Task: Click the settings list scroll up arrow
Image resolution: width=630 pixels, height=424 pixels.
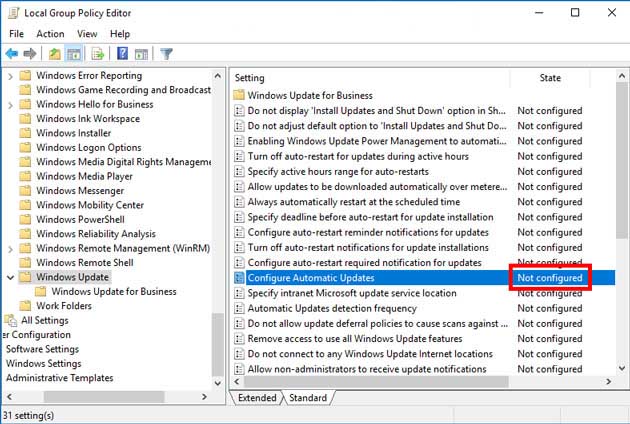Action: (622, 76)
